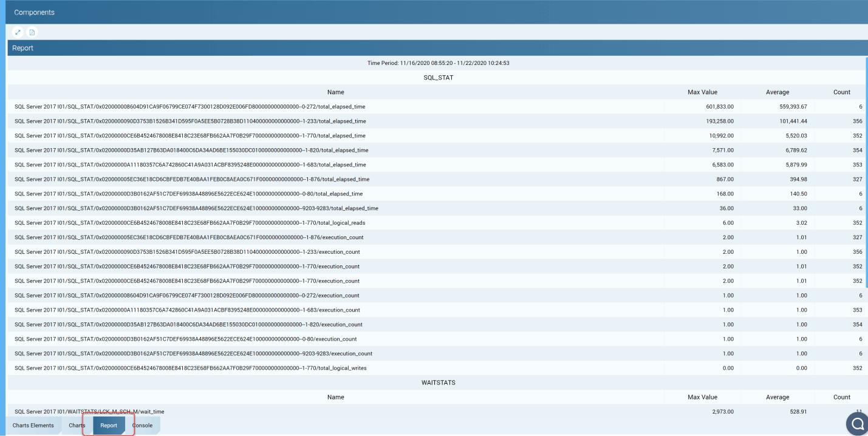Screen dimensions: 868x436
Task: Select the first total_elapsed_time row ending 0-272
Action: point(190,107)
